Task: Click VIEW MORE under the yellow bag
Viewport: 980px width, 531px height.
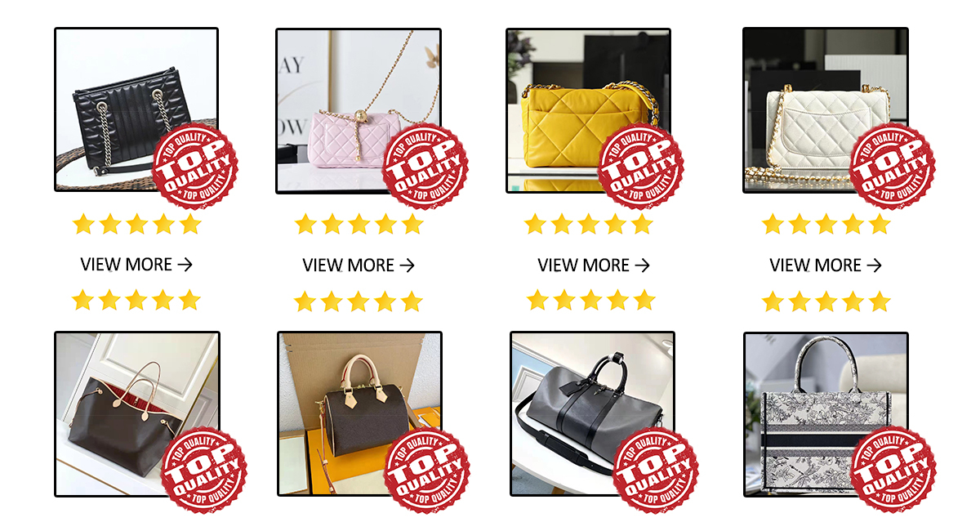Action: pos(594,265)
